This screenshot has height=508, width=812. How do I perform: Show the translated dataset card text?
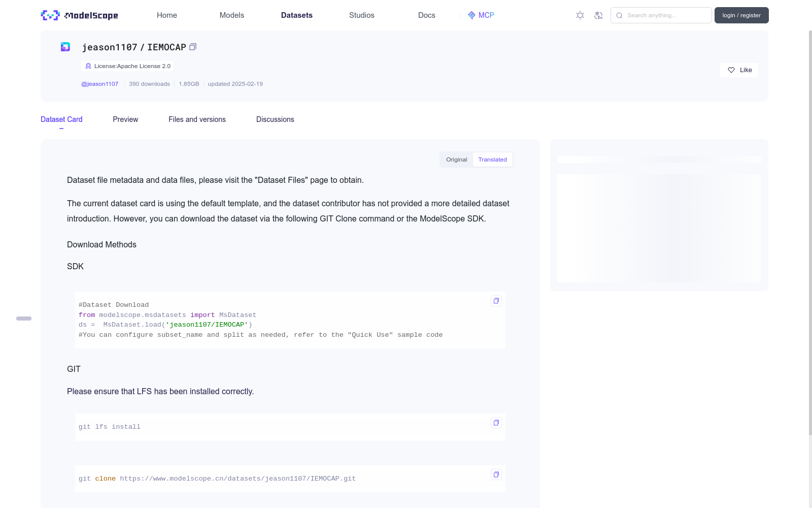point(492,160)
